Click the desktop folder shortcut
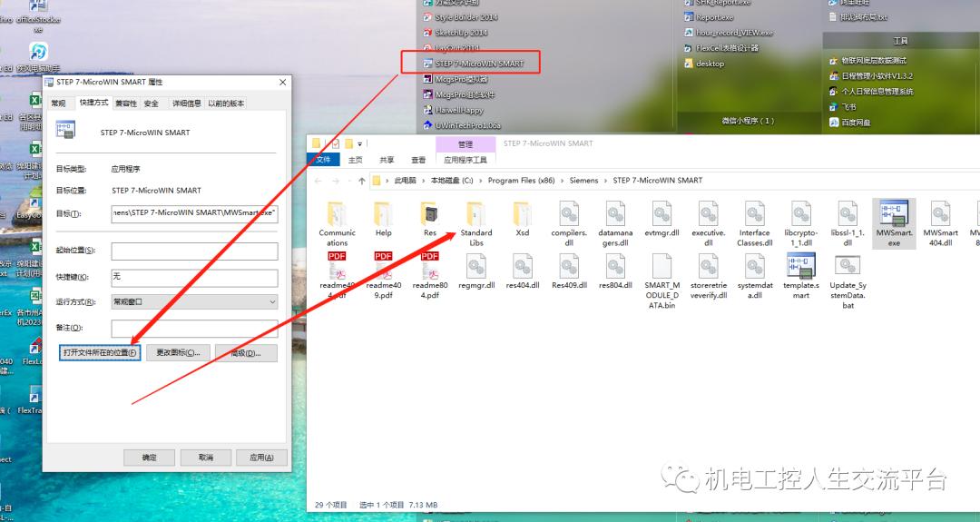Image resolution: width=980 pixels, height=522 pixels. [x=704, y=64]
